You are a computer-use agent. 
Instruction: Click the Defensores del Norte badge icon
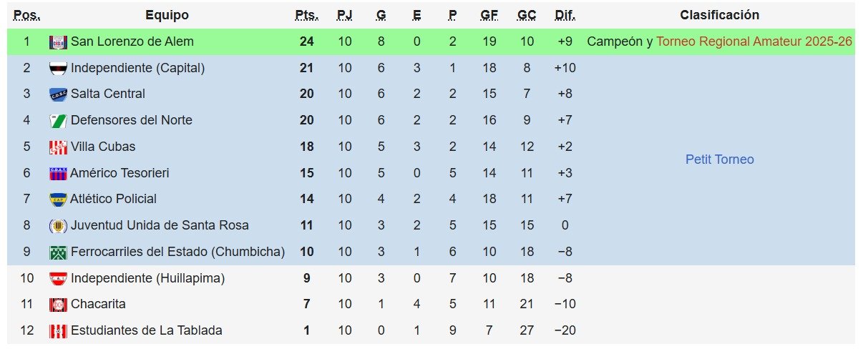58,121
